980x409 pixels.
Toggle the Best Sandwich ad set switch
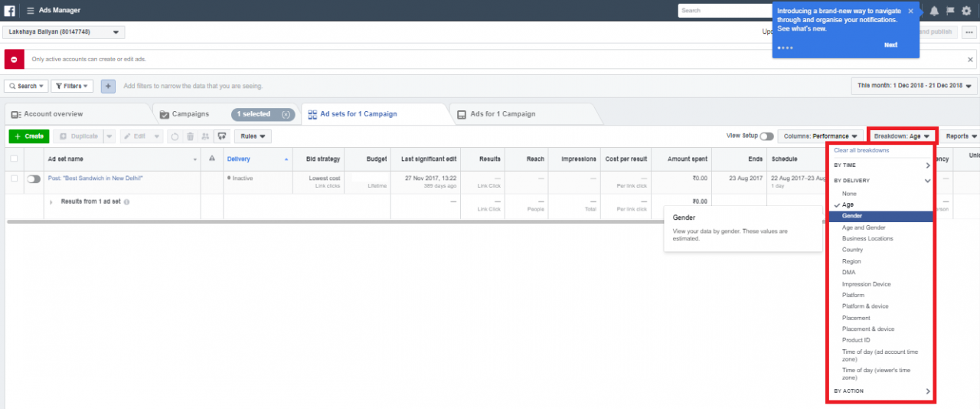tap(34, 178)
